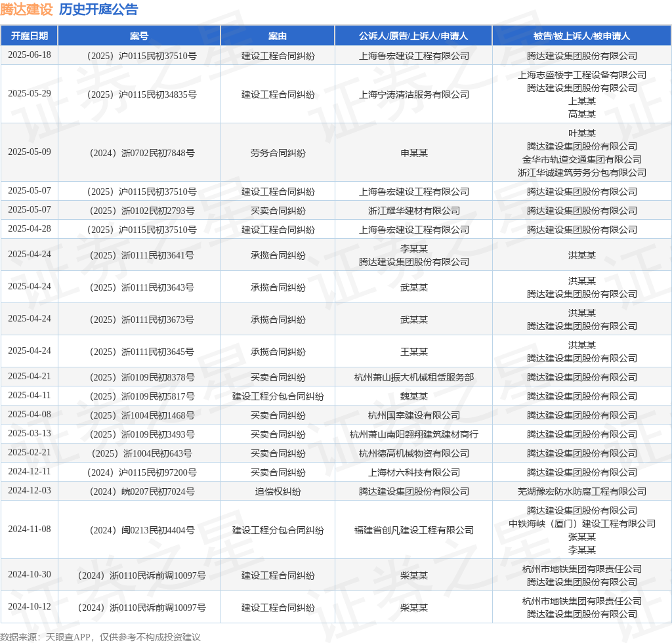Click the data source footer note
The height and width of the screenshot is (643, 672).
tap(100, 637)
